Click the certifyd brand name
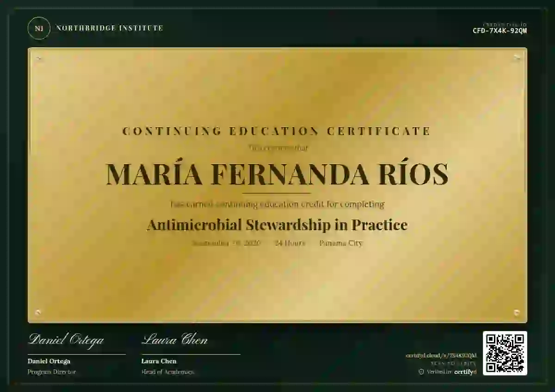Screen dimensions: 555x392 [465, 372]
